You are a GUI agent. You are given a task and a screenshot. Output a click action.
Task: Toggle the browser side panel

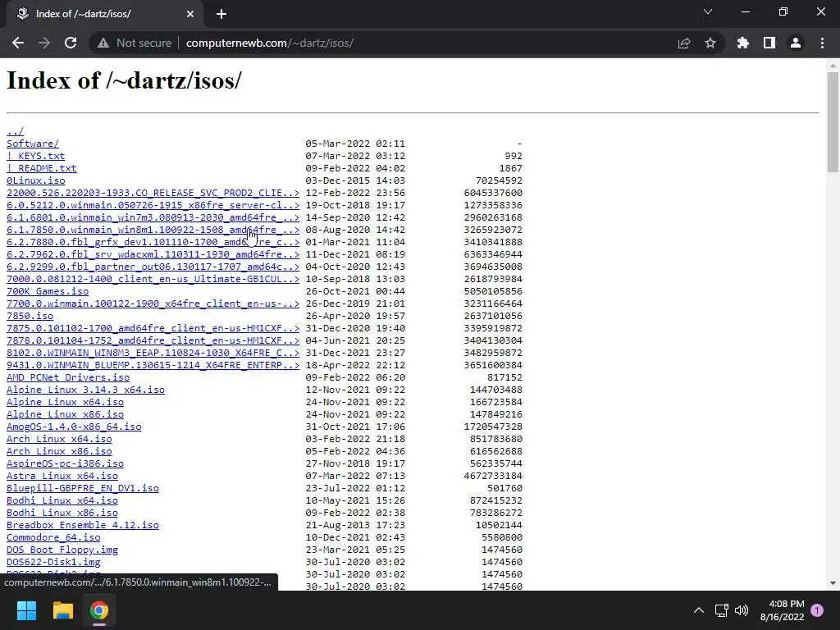coord(769,43)
